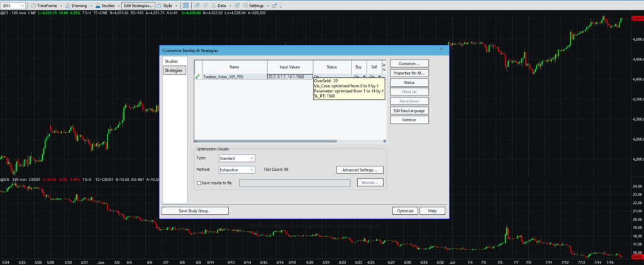This screenshot has height=265, width=644.
Task: Click the Browse... button
Action: [x=370, y=183]
